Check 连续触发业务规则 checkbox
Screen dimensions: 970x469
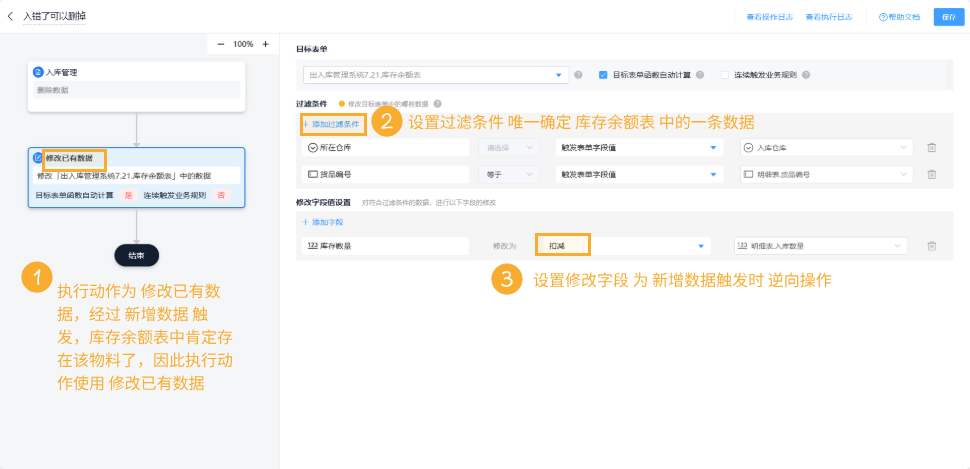tap(725, 75)
